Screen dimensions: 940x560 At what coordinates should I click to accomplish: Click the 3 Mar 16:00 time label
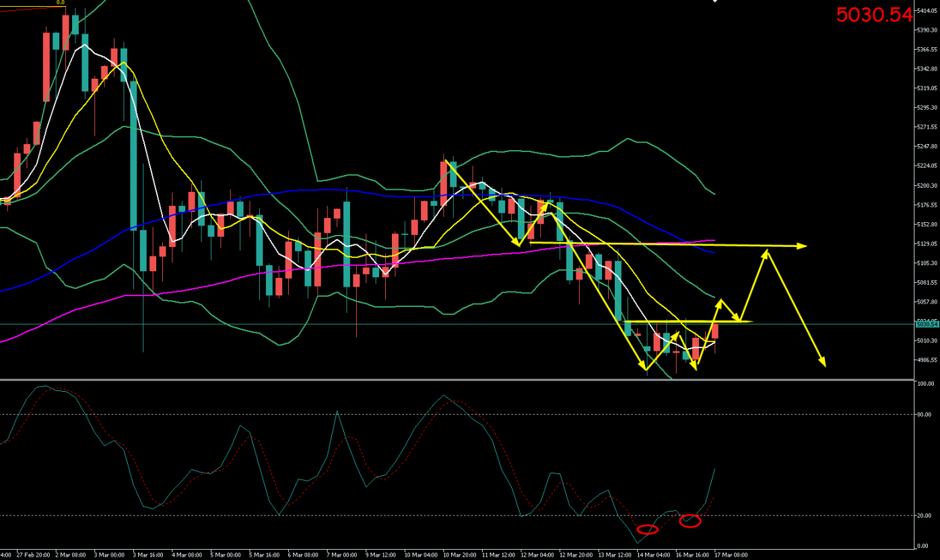147,555
